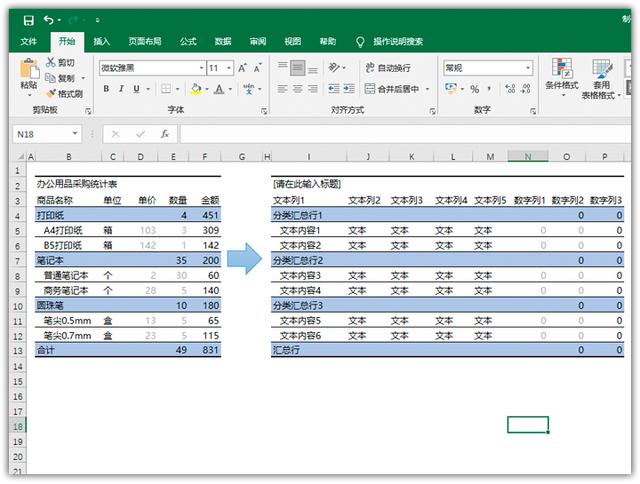This screenshot has height=484, width=640.
Task: Toggle italic formatting I
Action: 121,89
